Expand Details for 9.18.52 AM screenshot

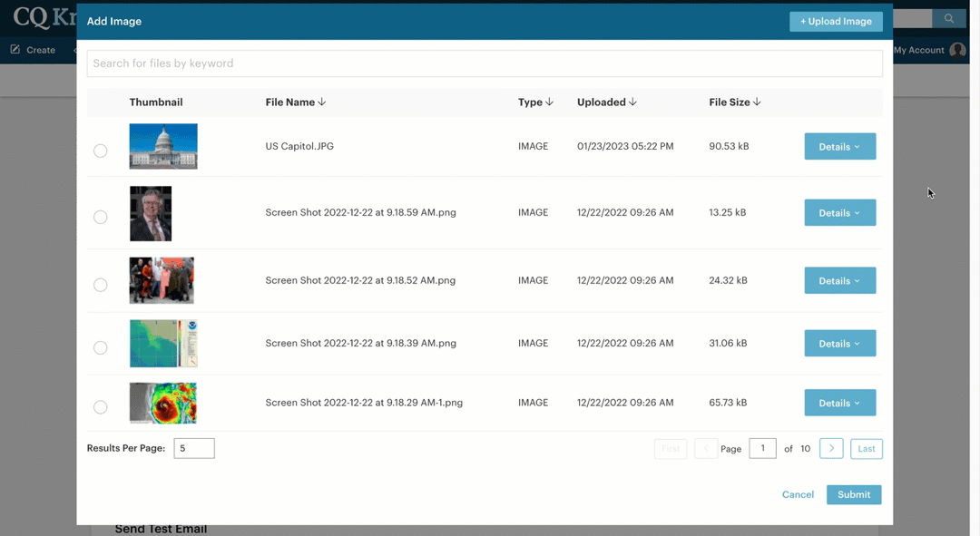[x=839, y=281]
